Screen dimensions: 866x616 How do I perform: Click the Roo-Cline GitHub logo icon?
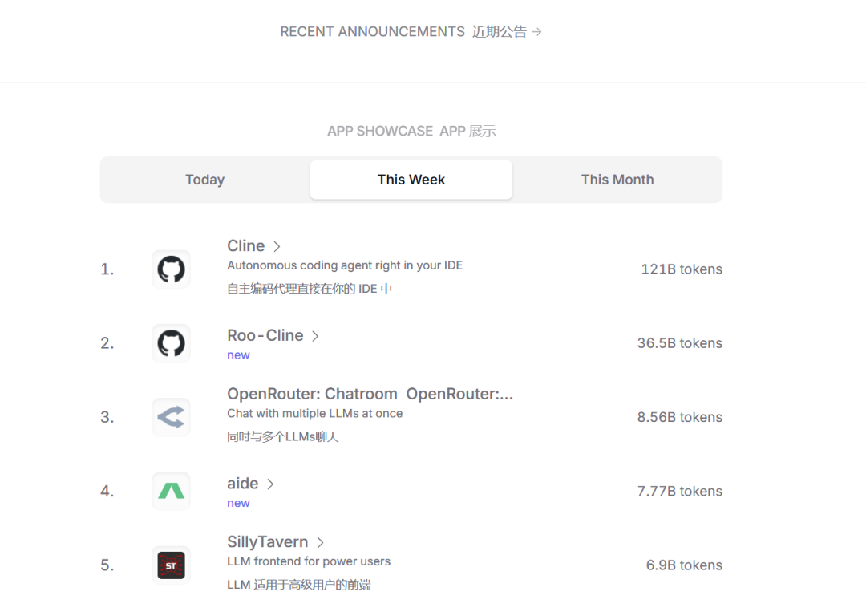(x=171, y=343)
